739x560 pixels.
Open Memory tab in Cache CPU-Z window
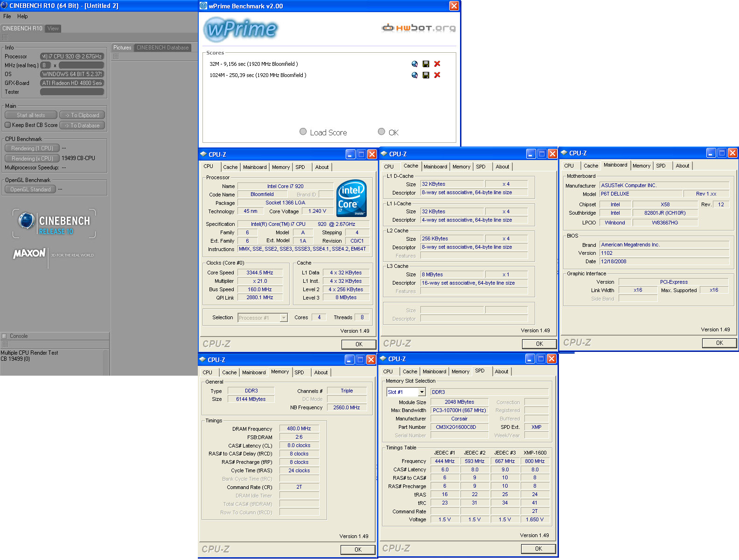(461, 167)
